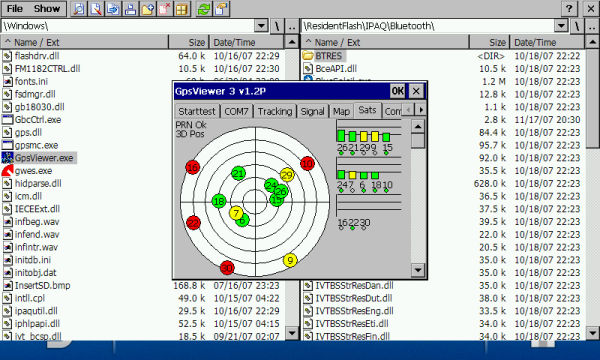Click the new folder toolbar icon
Image resolution: width=600 pixels, height=360 pixels.
coord(148,9)
